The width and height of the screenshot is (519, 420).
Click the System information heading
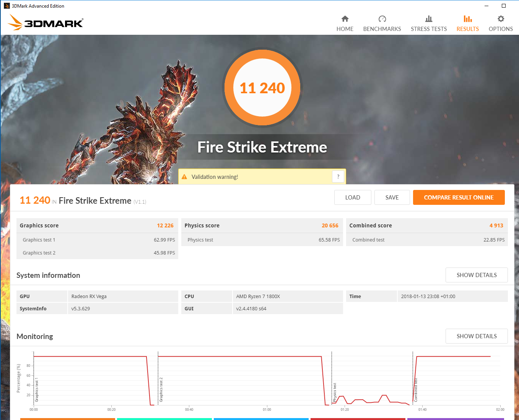[x=48, y=276]
